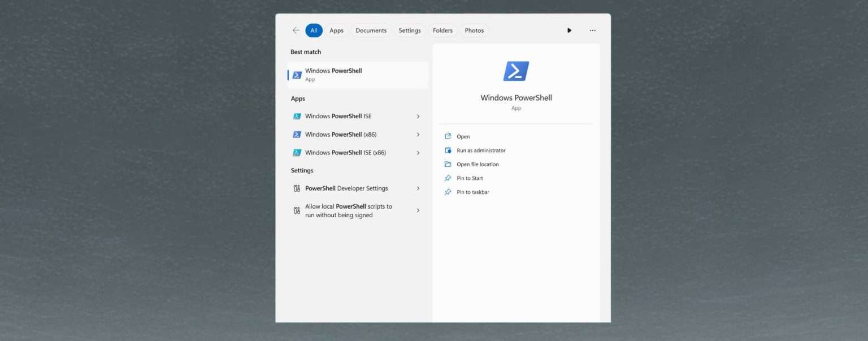Switch to the Photos filter tab

coord(474,31)
